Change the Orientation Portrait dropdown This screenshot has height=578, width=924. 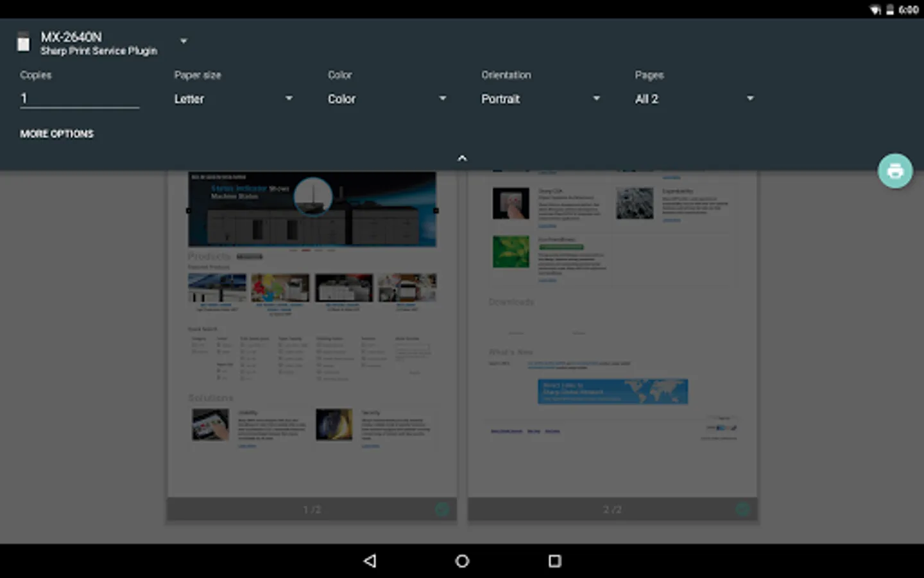[541, 99]
